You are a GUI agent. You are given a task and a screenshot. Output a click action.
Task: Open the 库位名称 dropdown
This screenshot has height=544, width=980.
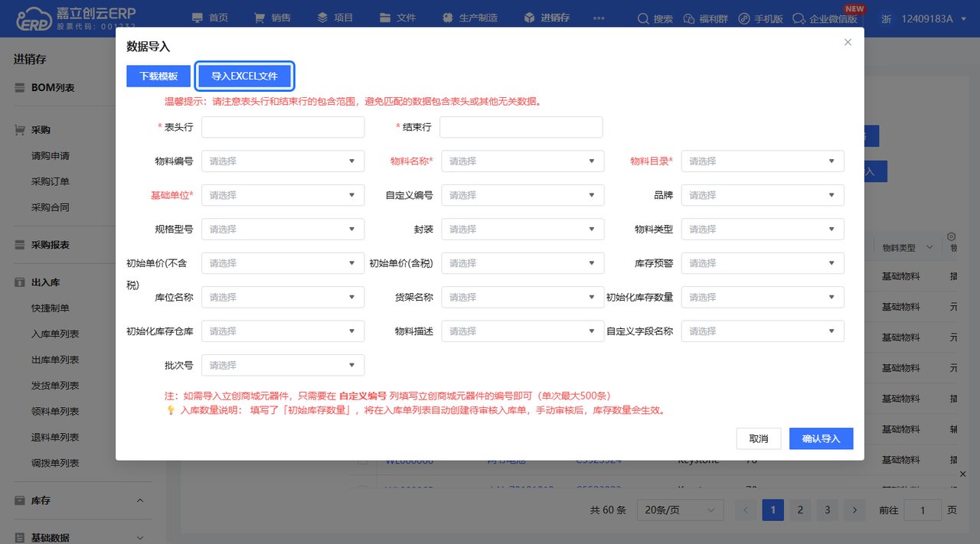[x=283, y=297]
